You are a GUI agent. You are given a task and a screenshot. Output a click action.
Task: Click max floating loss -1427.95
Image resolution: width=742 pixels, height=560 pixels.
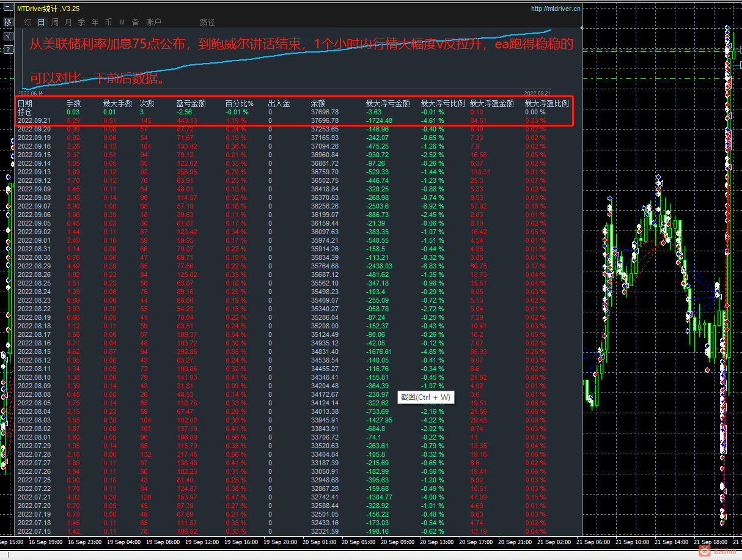[x=379, y=421]
